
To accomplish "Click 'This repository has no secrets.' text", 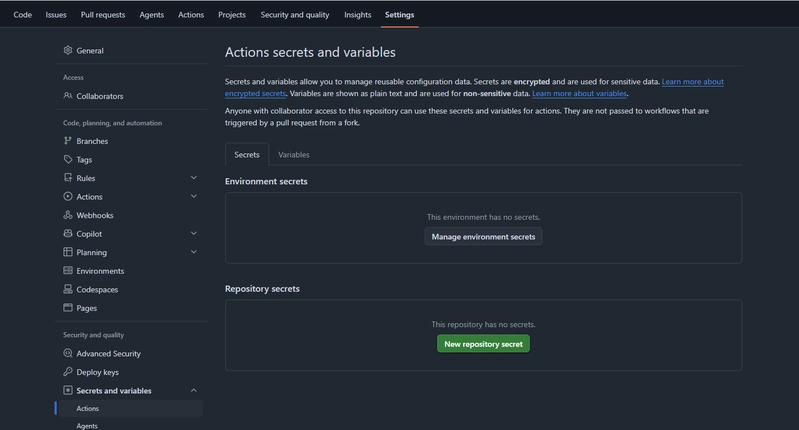I will [x=484, y=325].
